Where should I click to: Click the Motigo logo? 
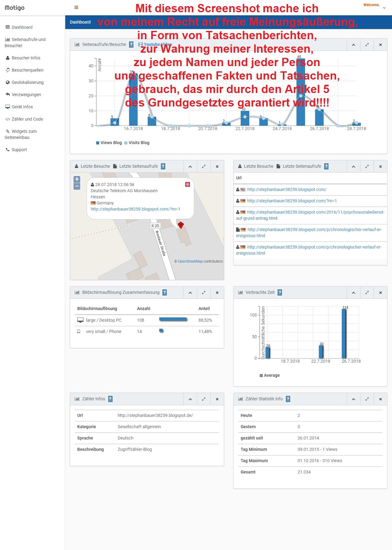click(x=14, y=8)
